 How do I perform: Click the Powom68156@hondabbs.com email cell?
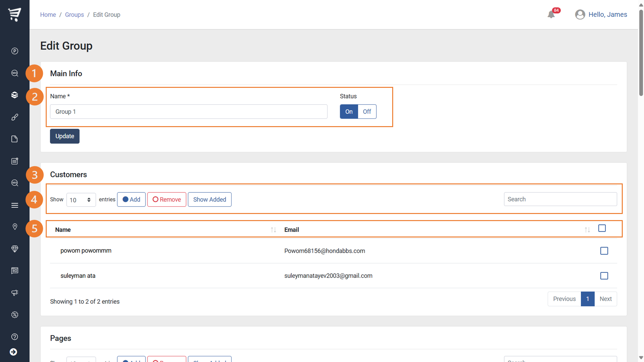325,251
